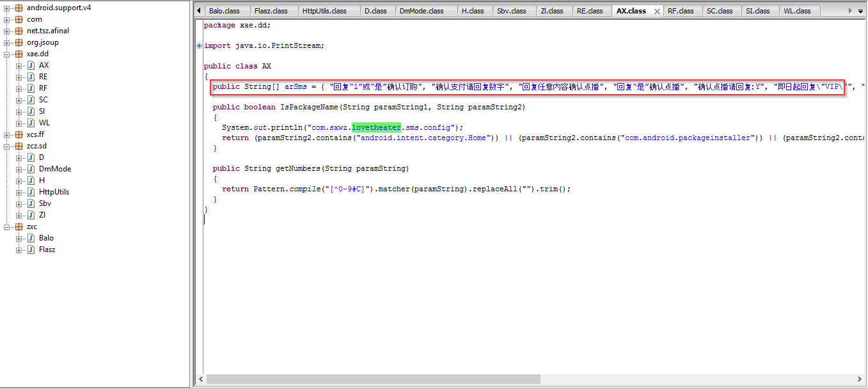
Task: Click the highlighted lovetheater text
Action: pyautogui.click(x=376, y=127)
